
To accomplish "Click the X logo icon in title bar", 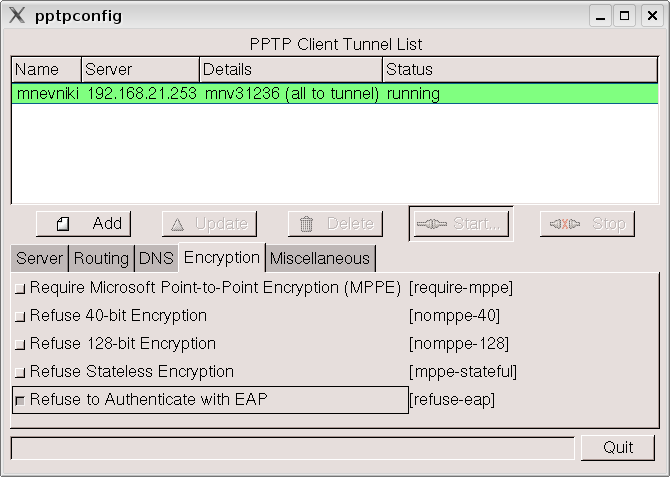I will click(17, 15).
